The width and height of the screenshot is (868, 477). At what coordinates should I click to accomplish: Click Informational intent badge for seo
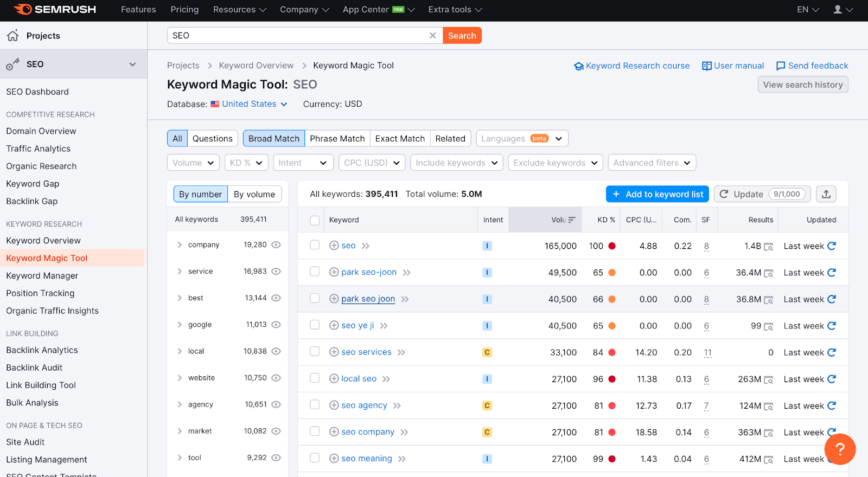(x=487, y=246)
